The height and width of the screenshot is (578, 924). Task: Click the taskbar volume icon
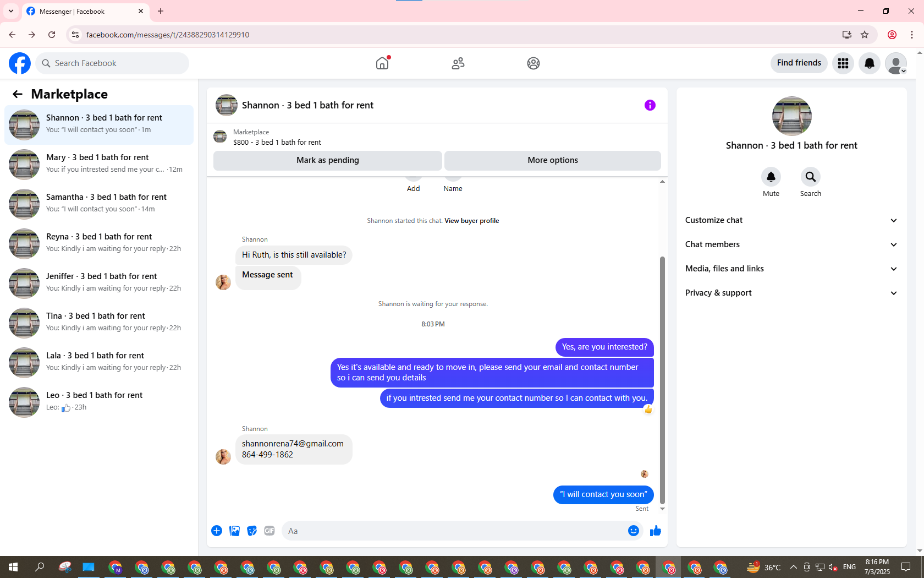coord(833,567)
